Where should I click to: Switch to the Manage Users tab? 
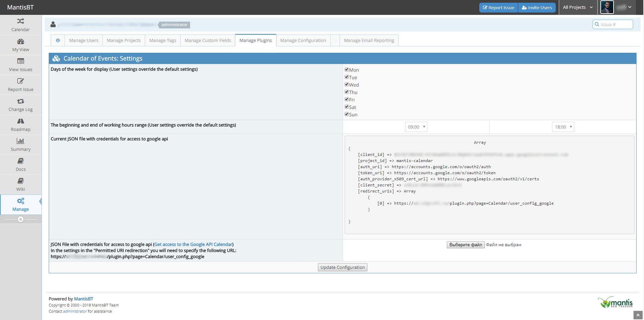[x=84, y=40]
